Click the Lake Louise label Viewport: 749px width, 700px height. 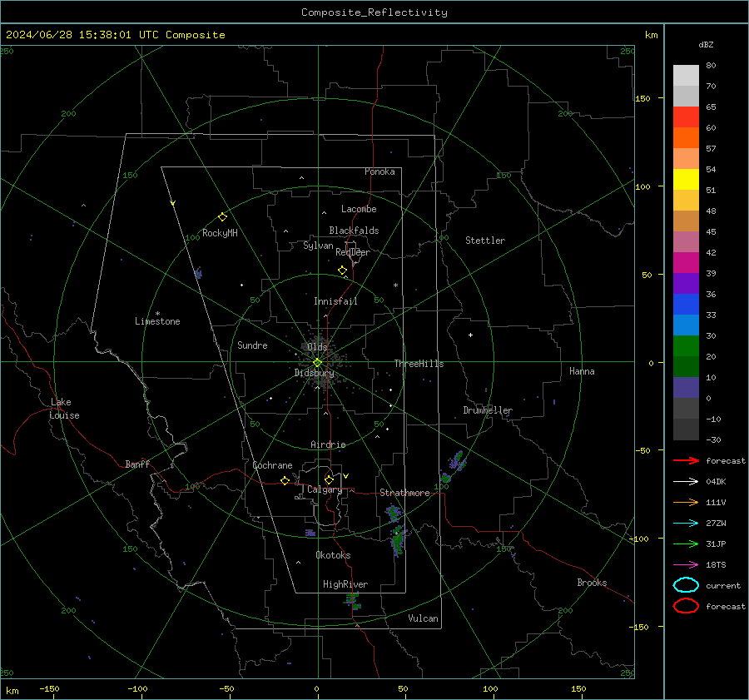64,409
